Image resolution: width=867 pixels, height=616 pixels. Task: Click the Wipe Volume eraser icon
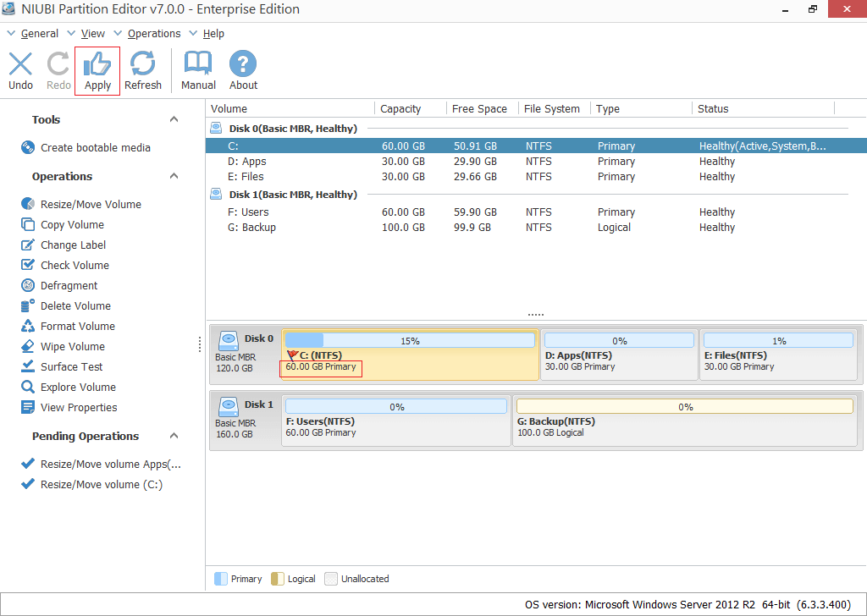pos(28,346)
